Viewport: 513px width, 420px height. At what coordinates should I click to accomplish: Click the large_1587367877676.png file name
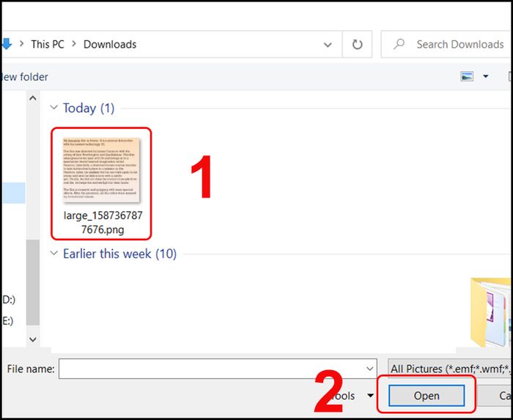point(103,222)
